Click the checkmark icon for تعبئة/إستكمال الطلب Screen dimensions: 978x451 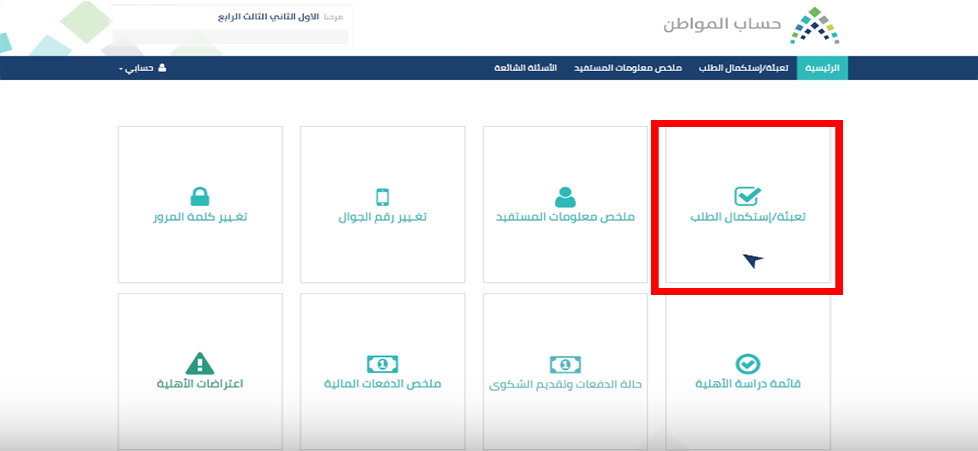(748, 196)
